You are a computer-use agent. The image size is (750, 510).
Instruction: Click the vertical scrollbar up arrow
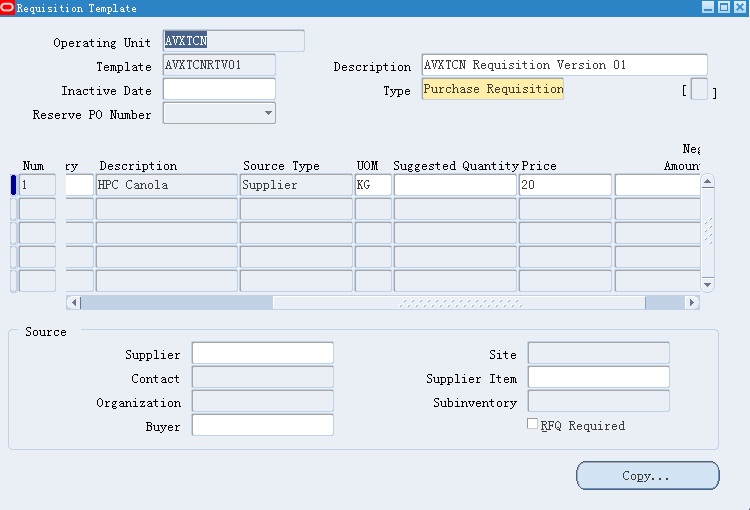click(x=708, y=182)
